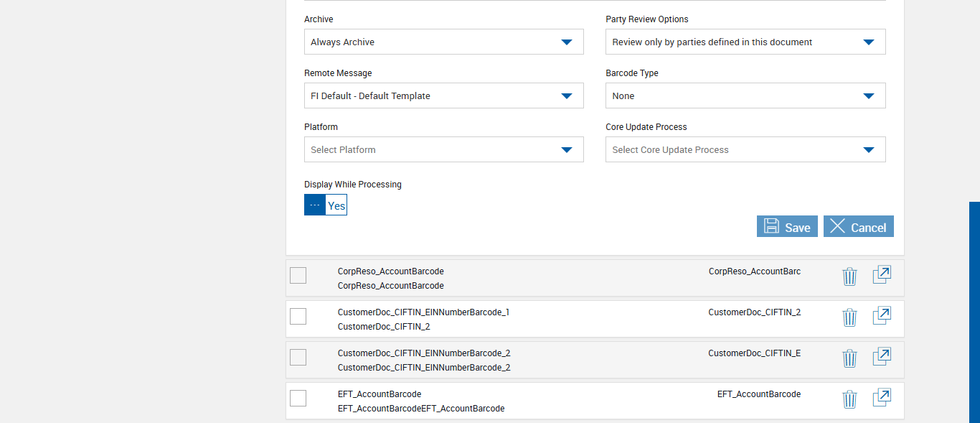
Task: Select the CustomerDoc_CIFTIN_EINNumberBarcode_1 checkbox
Action: (x=298, y=316)
